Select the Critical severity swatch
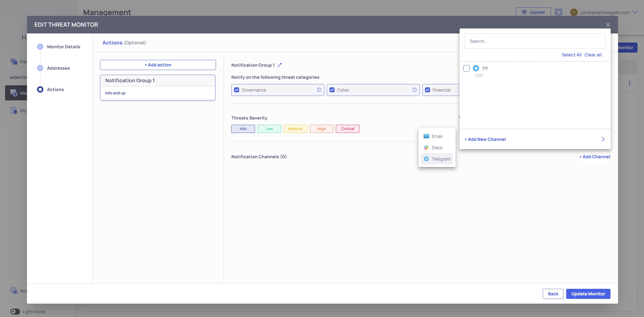644x317 pixels. (x=347, y=129)
